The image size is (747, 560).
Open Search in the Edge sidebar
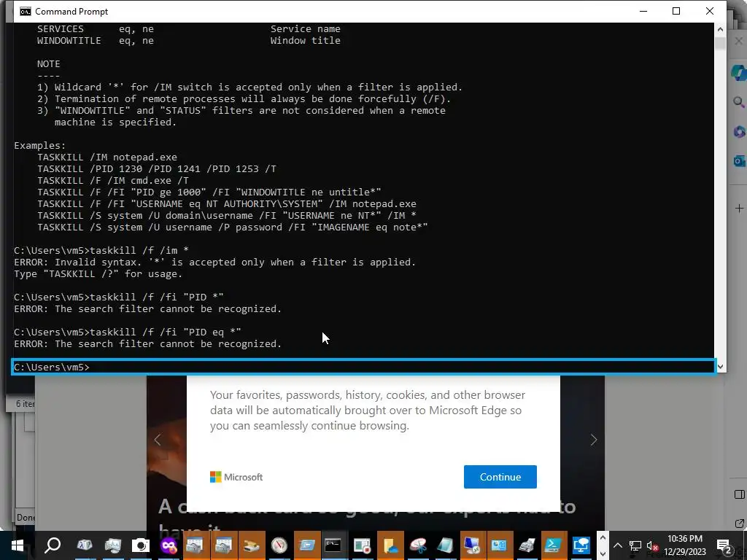tap(739, 102)
